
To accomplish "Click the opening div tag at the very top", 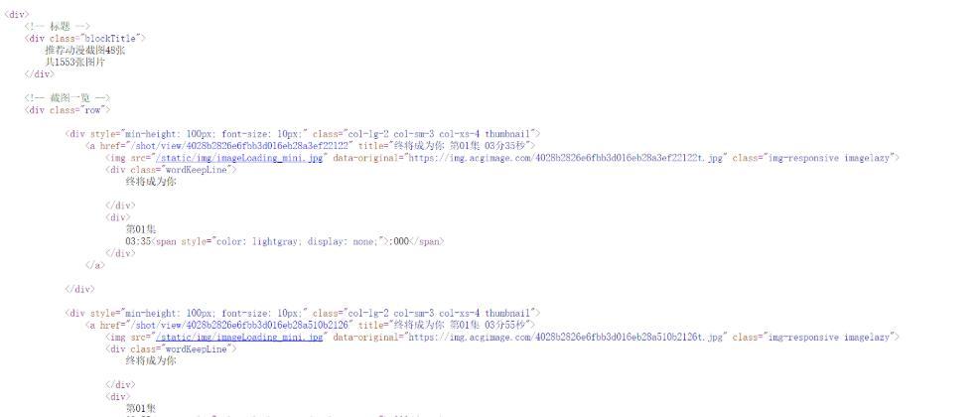I will (x=16, y=14).
